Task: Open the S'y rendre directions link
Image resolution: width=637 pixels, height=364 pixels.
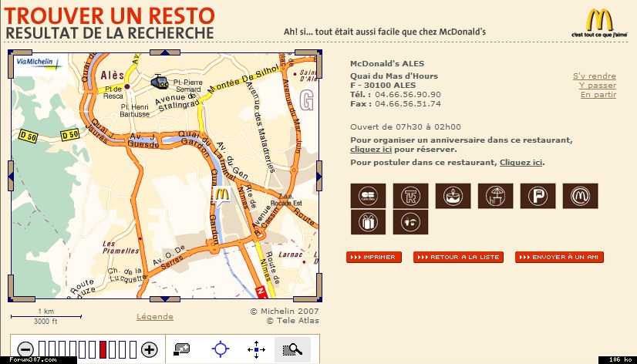Action: point(595,76)
